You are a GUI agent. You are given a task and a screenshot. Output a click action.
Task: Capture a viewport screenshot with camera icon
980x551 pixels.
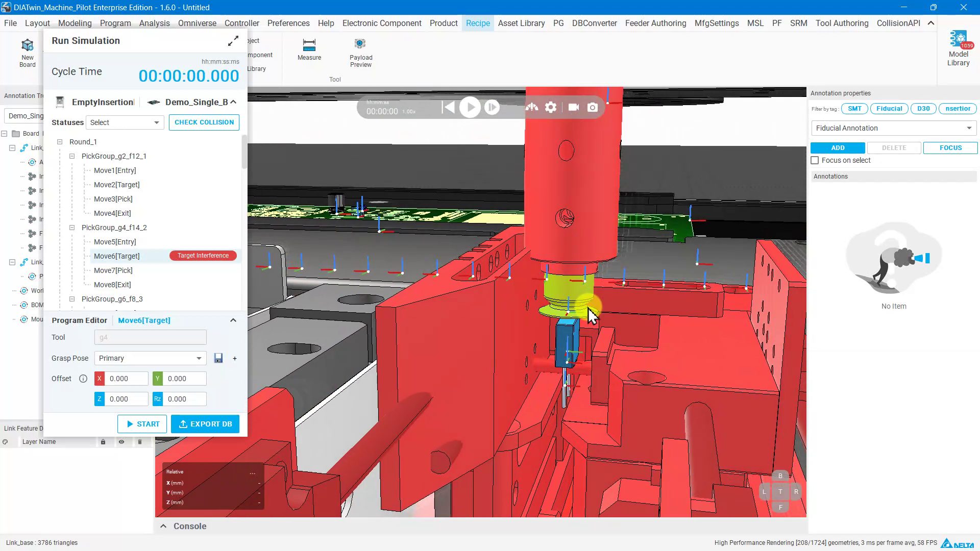pos(593,107)
